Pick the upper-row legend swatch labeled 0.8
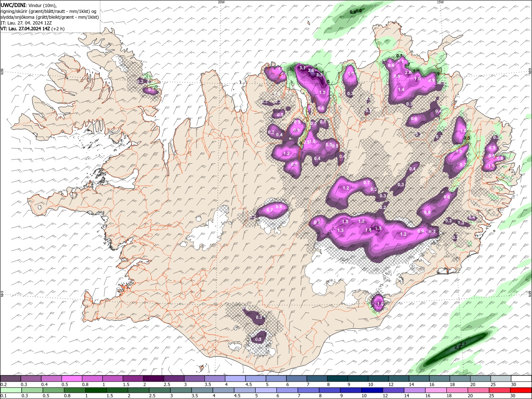Image resolution: width=532 pixels, height=399 pixels. (92, 379)
